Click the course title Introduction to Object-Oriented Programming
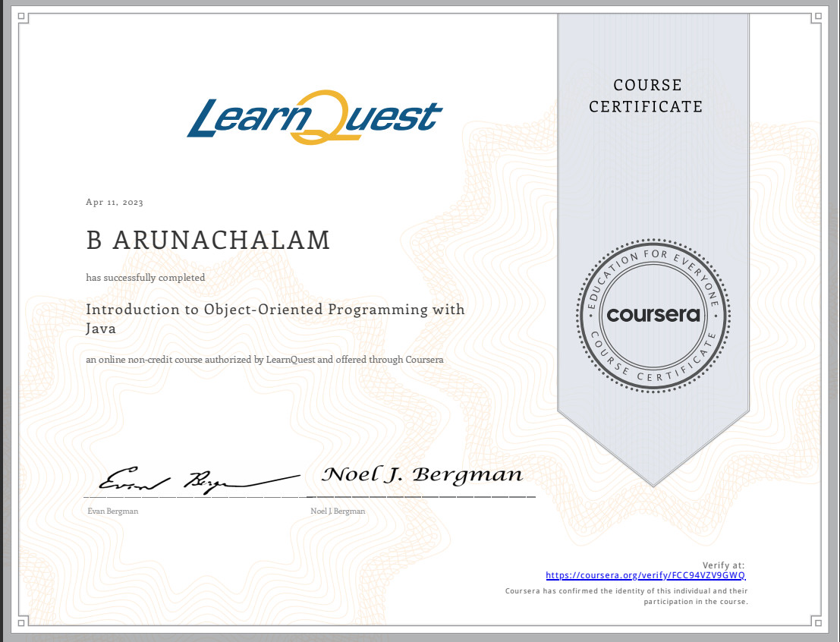The height and width of the screenshot is (642, 840). pyautogui.click(x=275, y=318)
